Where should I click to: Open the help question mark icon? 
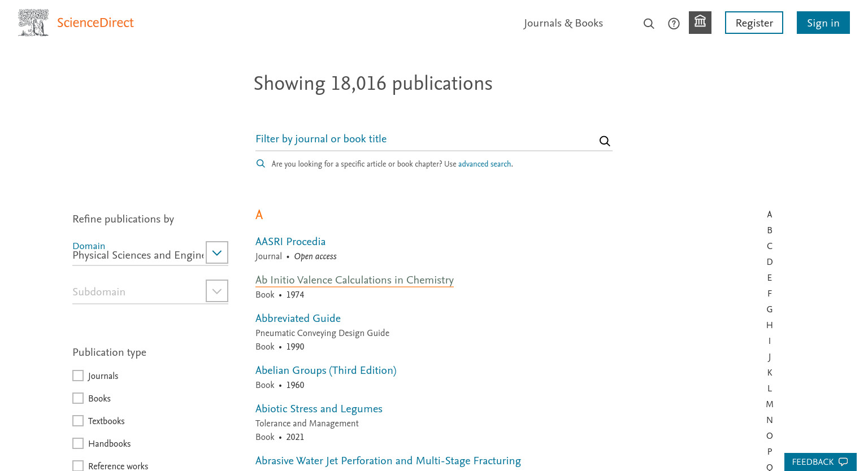click(x=674, y=23)
